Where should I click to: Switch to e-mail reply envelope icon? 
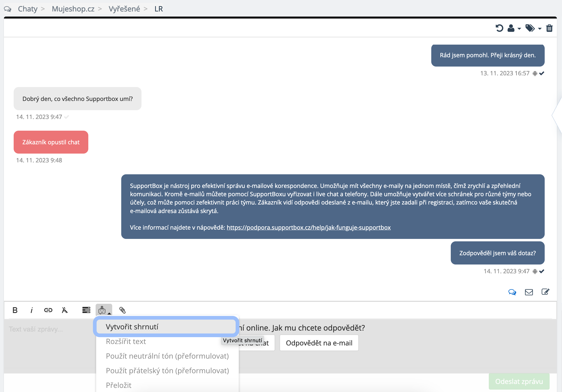click(529, 292)
